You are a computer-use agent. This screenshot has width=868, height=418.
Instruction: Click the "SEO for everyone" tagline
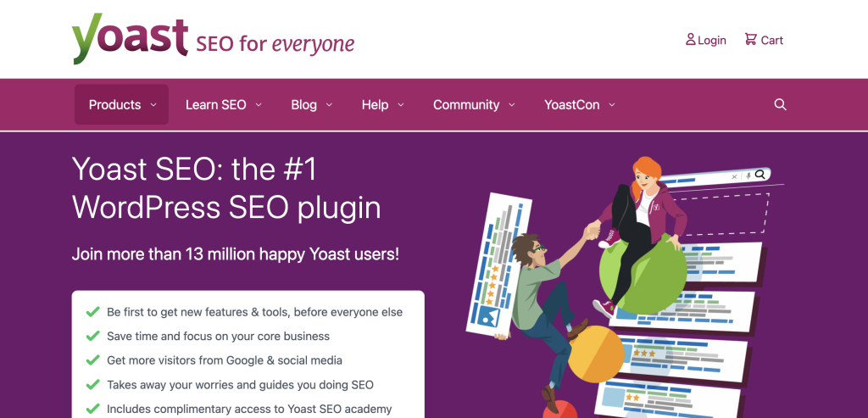pos(275,44)
